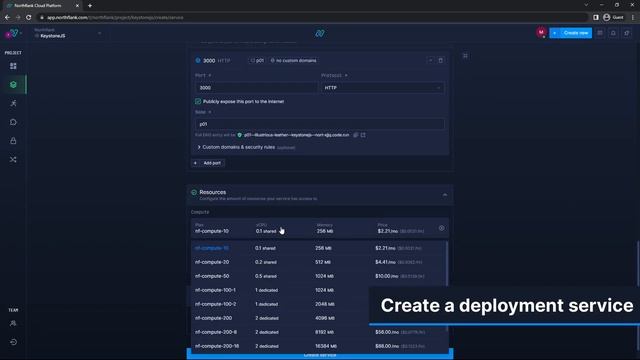Click the Port number input field
This screenshot has height=360, width=640.
pos(256,88)
